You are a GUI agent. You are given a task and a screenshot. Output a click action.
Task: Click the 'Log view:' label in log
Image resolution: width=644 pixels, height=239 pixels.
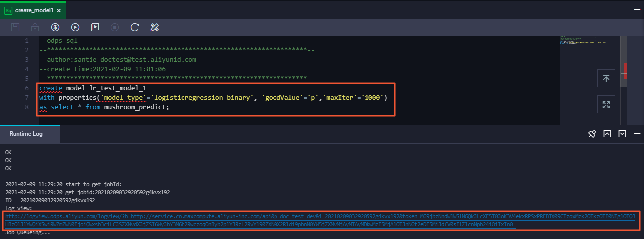[x=18, y=208]
